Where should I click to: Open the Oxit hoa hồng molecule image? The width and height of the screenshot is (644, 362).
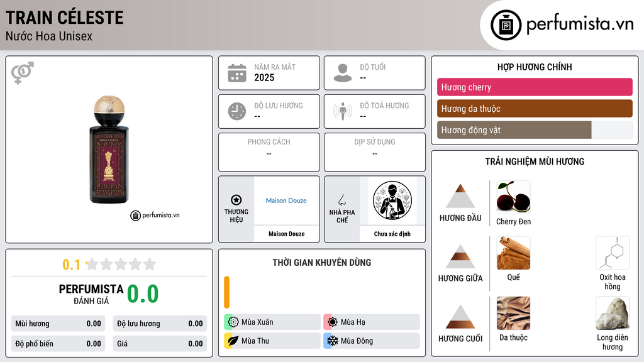(613, 253)
